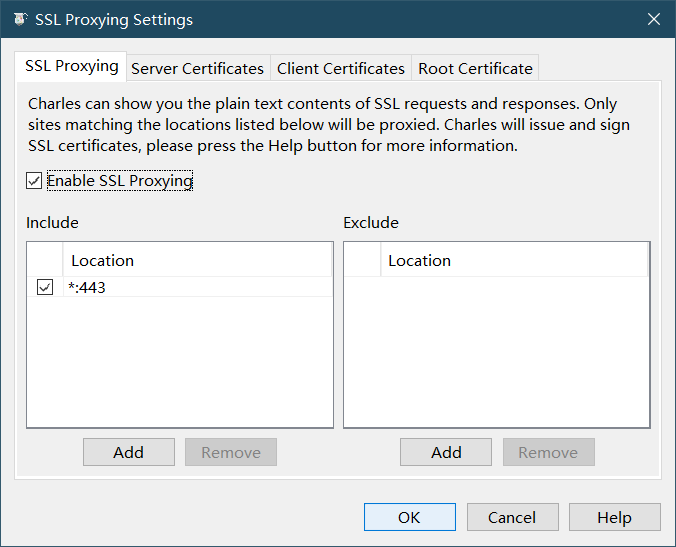Switch to the SSL Proxying tab
The height and width of the screenshot is (547, 676).
pyautogui.click(x=71, y=66)
